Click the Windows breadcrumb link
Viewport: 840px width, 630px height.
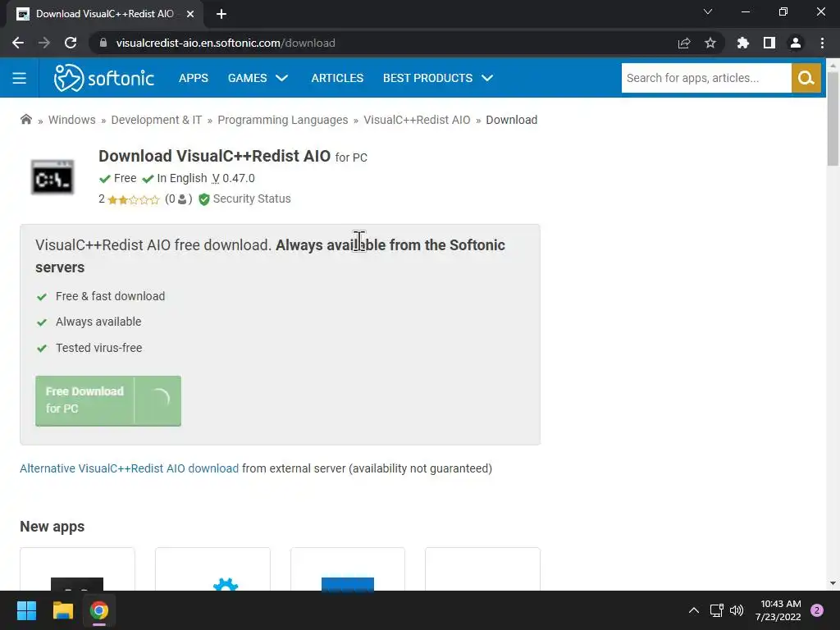tap(72, 120)
